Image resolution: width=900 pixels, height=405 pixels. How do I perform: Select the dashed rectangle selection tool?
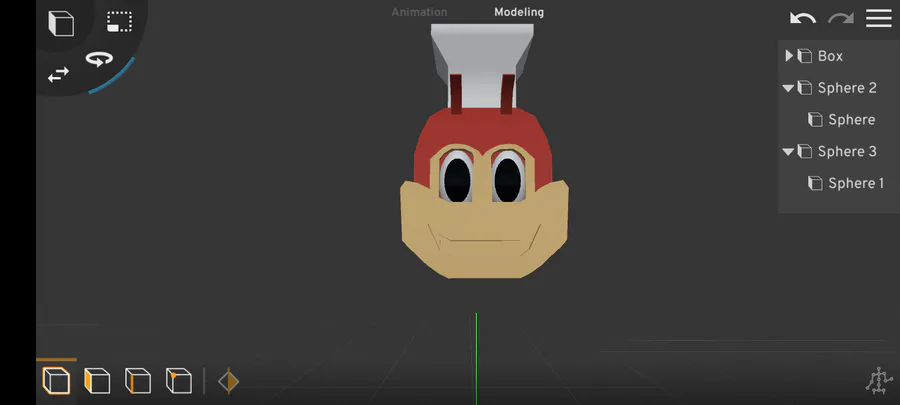pyautogui.click(x=119, y=22)
